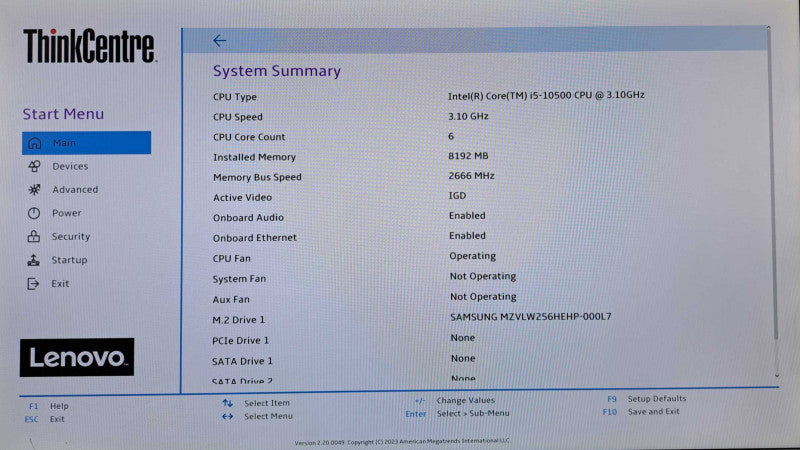Click the 3.10 GHz value
The image size is (800, 450).
[x=468, y=116]
